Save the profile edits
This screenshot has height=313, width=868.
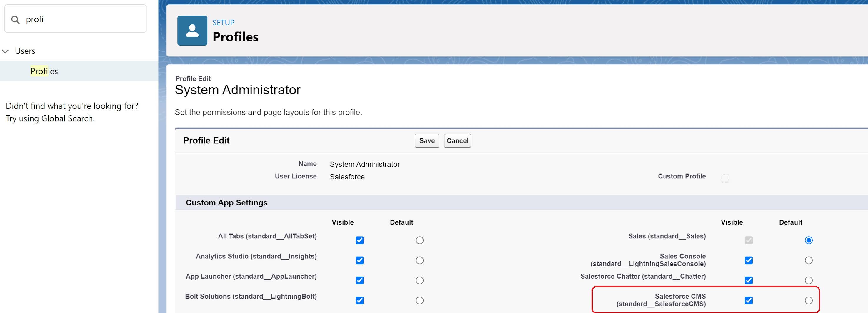[x=427, y=141]
